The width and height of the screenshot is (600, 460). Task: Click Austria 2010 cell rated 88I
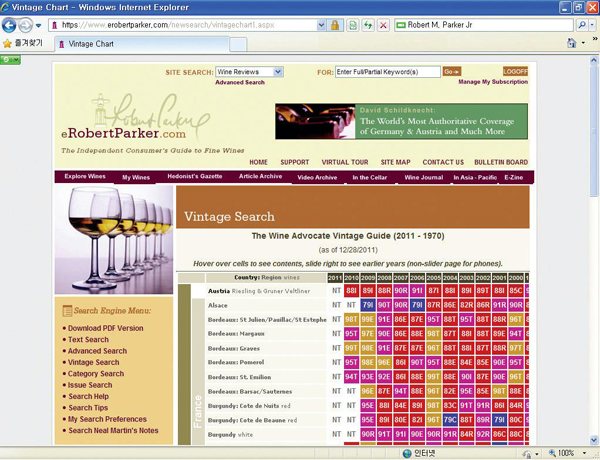351,291
